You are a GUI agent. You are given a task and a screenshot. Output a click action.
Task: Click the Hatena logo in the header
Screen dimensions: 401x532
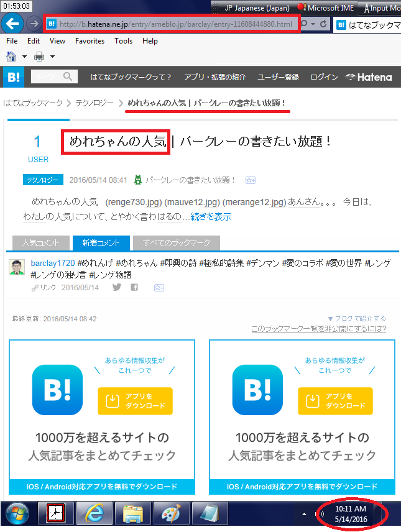click(368, 77)
